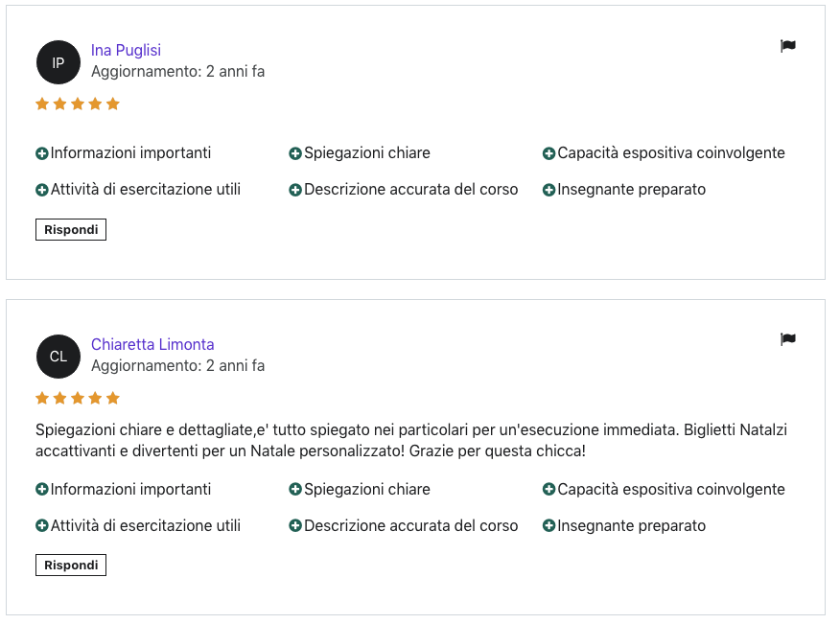Click Capacità espositiva coinvolgente label in Ina's review
Screen dimensions: 840x624
[x=671, y=152]
